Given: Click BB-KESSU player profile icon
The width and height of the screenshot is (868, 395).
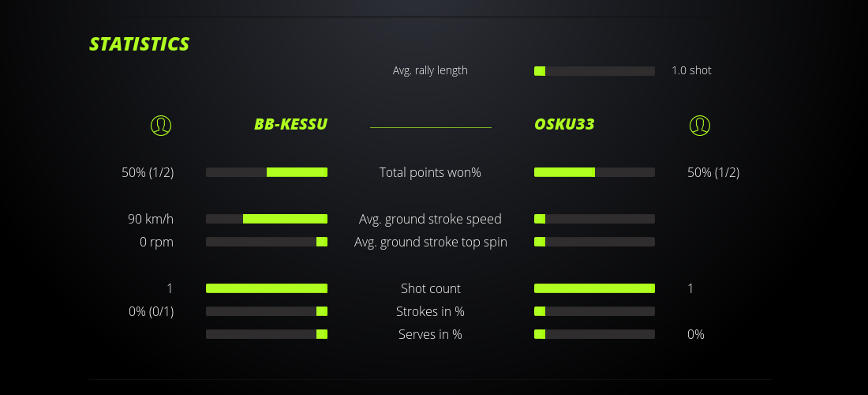Looking at the screenshot, I should pos(160,125).
